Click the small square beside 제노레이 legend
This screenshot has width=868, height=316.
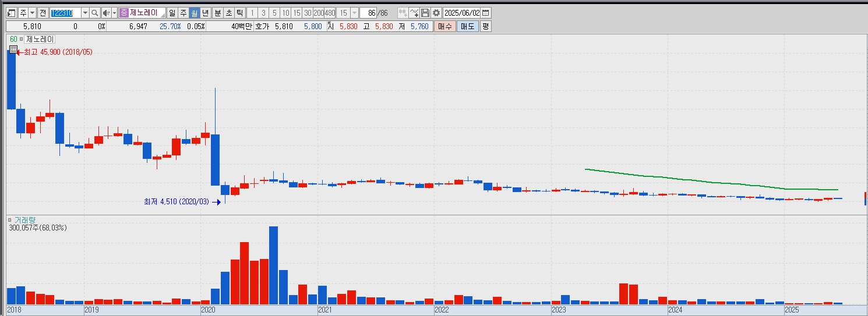22,38
